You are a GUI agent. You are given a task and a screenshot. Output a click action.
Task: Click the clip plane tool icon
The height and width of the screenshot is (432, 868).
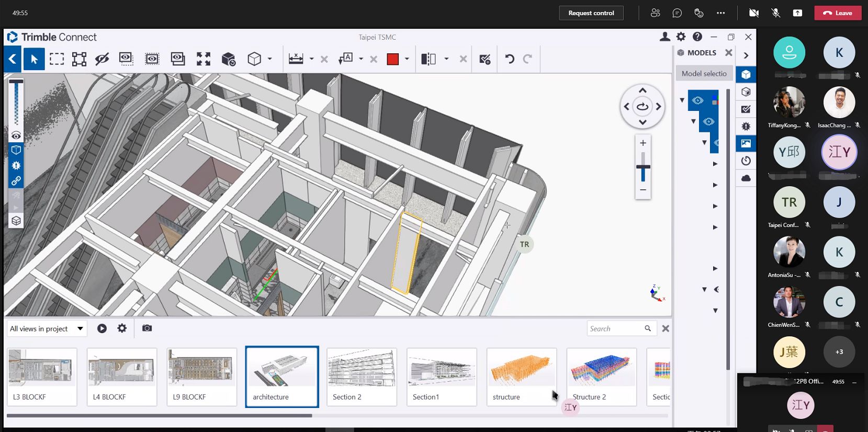click(429, 59)
